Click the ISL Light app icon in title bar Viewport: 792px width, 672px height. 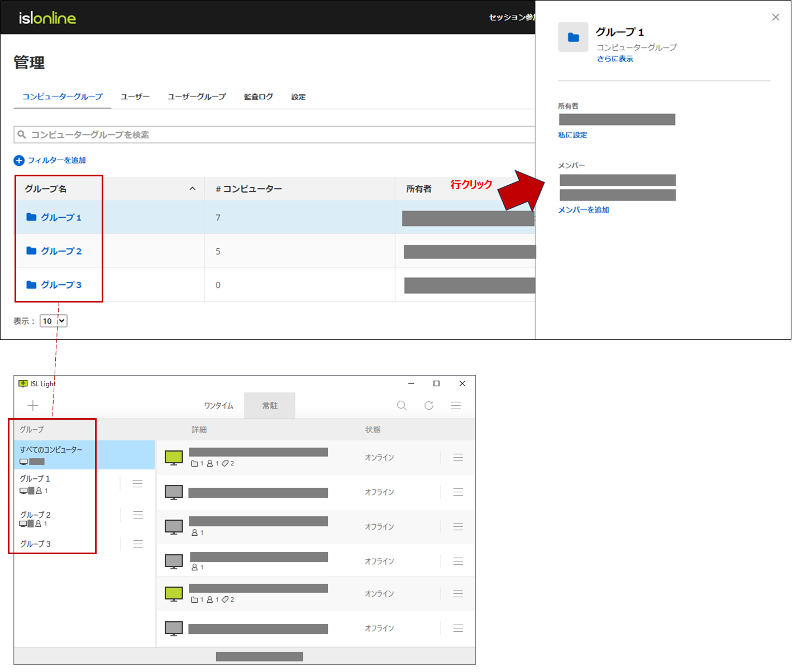point(23,383)
